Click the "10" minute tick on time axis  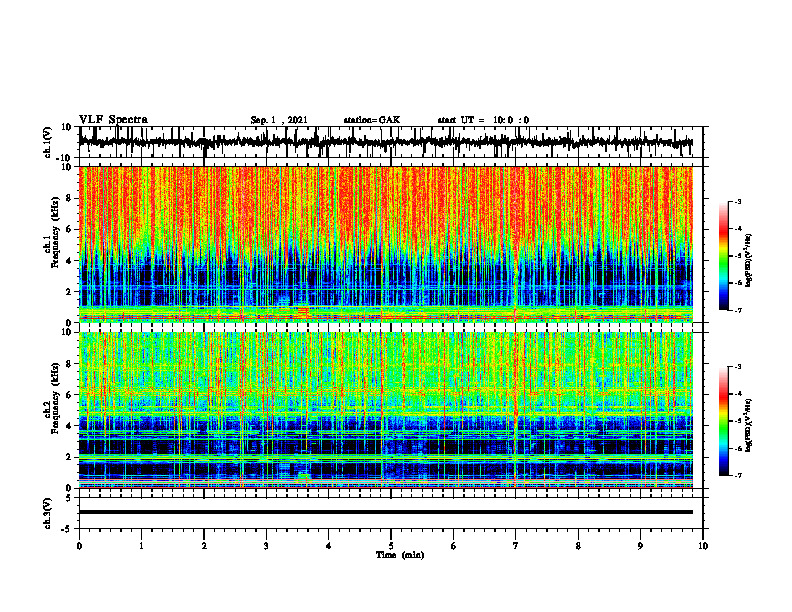[x=703, y=546]
